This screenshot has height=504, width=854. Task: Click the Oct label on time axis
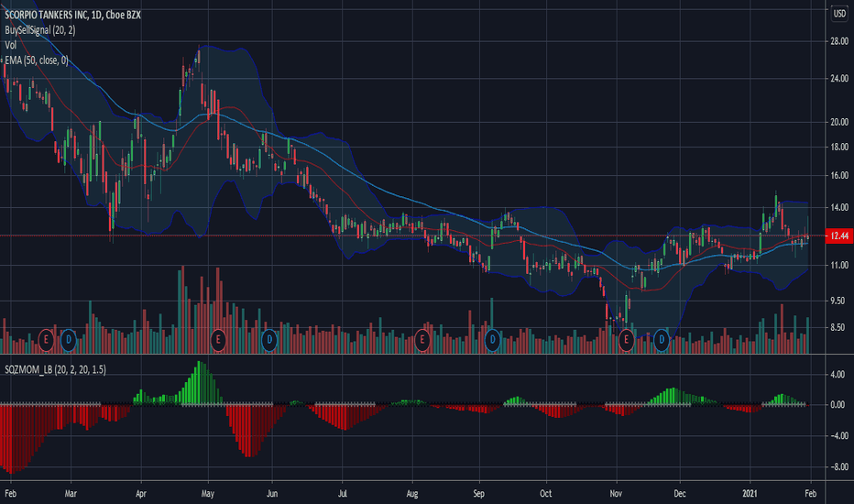click(545, 494)
